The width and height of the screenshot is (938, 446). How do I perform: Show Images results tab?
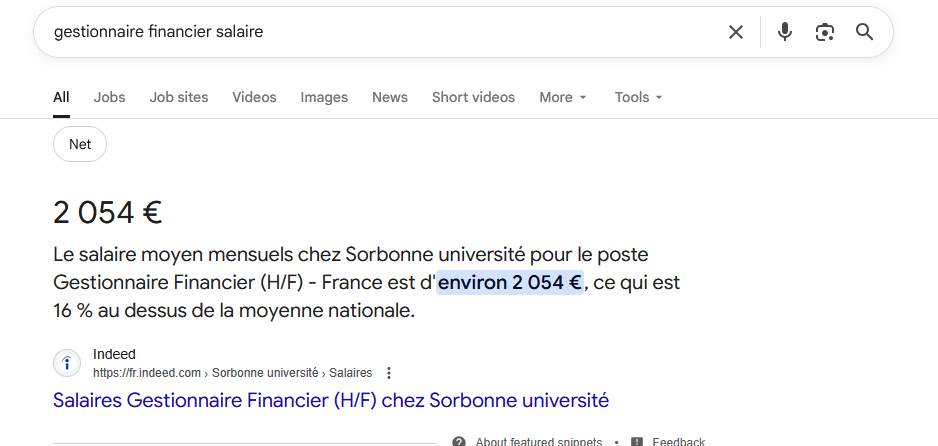pos(324,97)
